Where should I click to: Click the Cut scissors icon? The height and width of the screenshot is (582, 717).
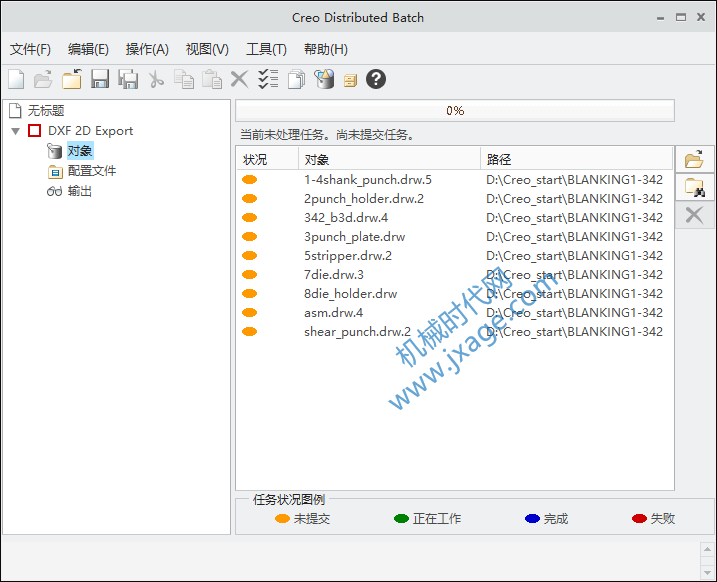tap(156, 79)
